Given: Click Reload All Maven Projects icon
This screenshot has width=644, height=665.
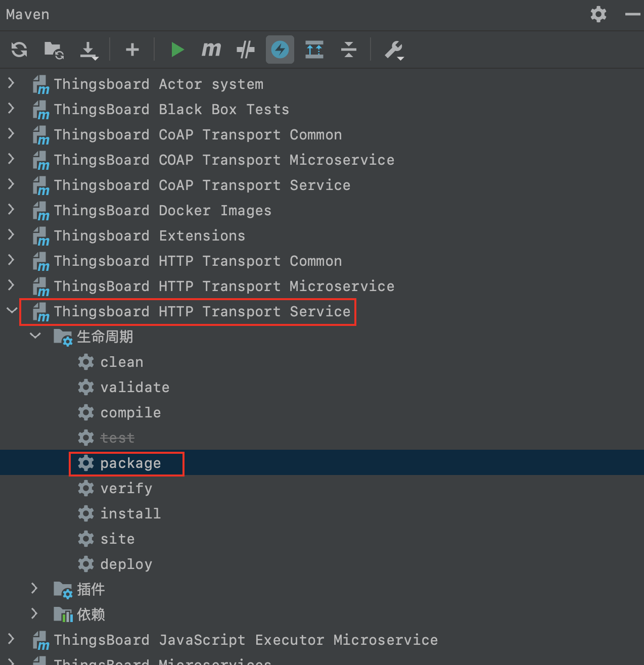Looking at the screenshot, I should coord(19,50).
